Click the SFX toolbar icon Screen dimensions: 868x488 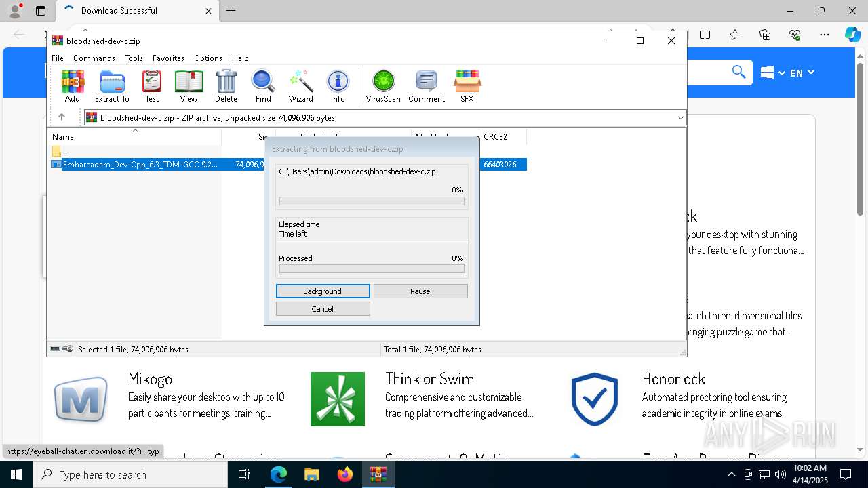click(x=467, y=86)
